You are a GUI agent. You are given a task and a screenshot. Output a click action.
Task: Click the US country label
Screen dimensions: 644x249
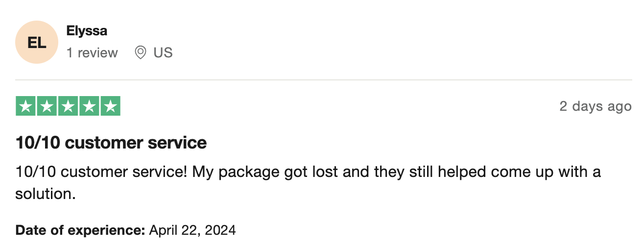(163, 52)
